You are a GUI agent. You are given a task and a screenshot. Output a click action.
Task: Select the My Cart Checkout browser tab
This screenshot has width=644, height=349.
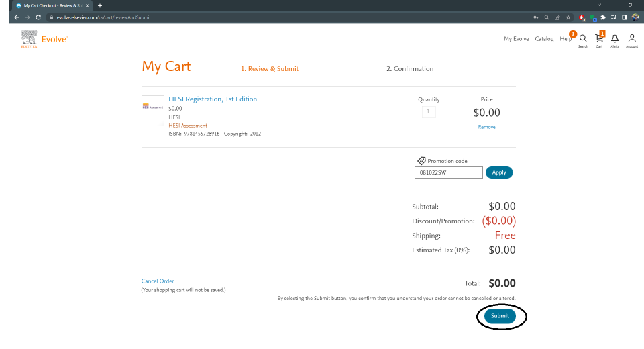pyautogui.click(x=52, y=6)
